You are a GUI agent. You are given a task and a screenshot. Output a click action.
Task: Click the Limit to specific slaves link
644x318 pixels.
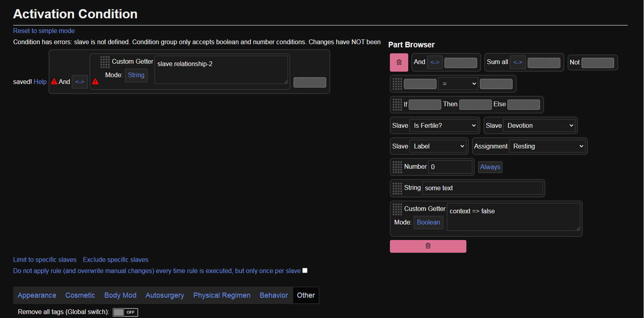pyautogui.click(x=45, y=259)
